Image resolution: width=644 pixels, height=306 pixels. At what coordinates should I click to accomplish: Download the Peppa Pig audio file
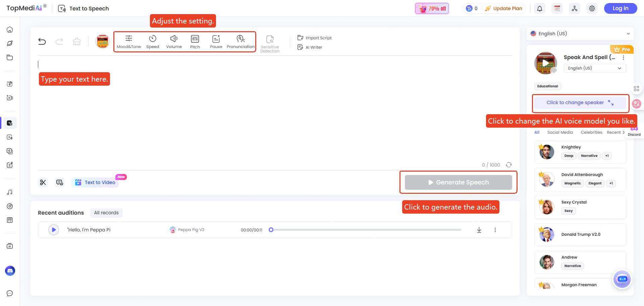[x=479, y=230]
